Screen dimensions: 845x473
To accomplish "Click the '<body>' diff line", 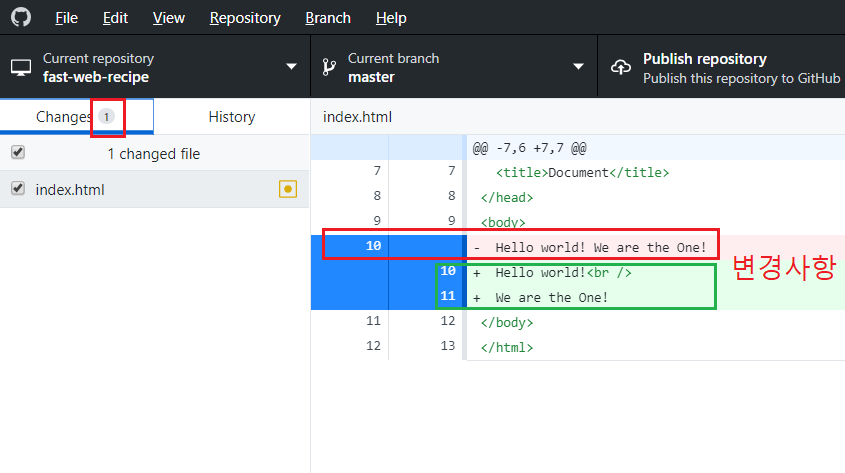I will [503, 222].
